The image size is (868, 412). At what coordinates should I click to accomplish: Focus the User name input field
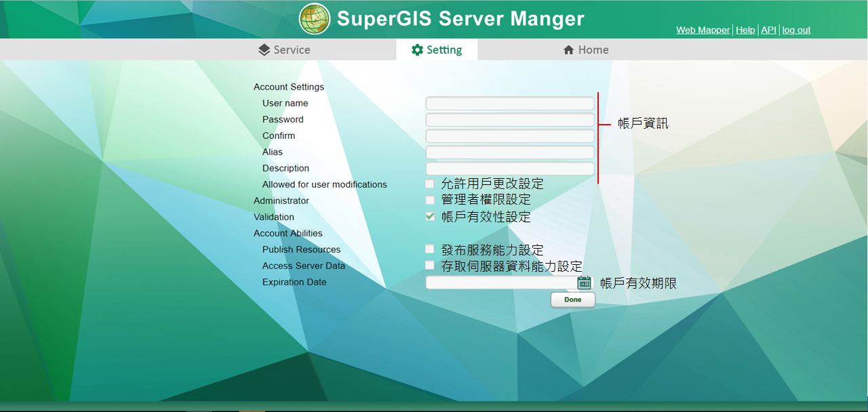click(510, 104)
